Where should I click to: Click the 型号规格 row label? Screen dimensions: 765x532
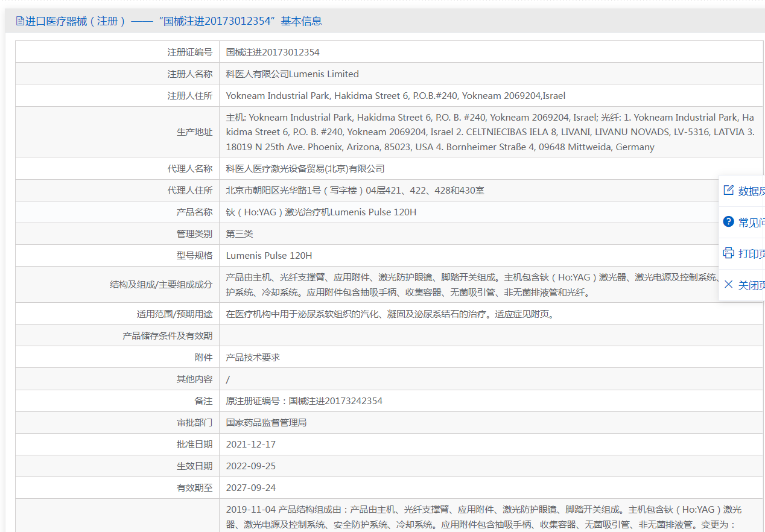pyautogui.click(x=194, y=256)
